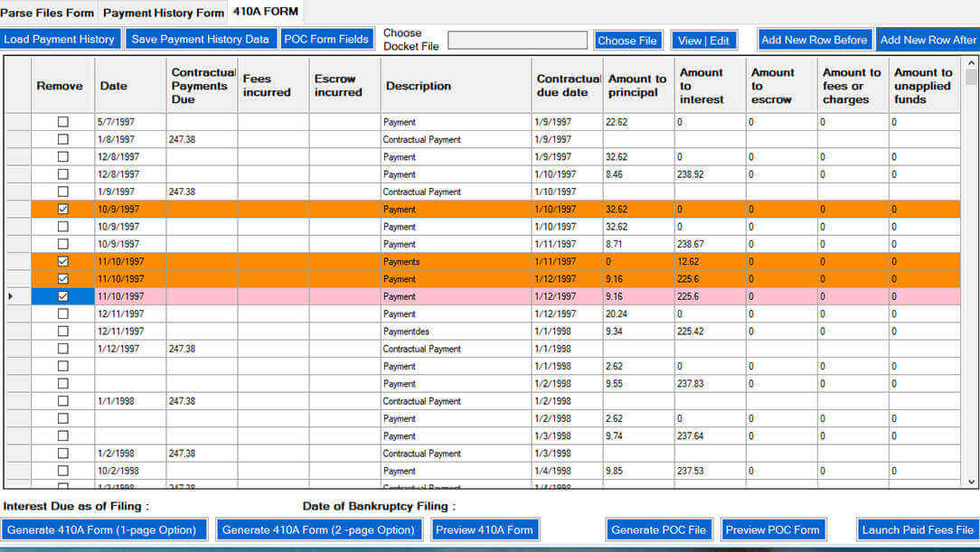This screenshot has height=552, width=980.
Task: Click the Choose Docket File input field
Action: click(516, 39)
